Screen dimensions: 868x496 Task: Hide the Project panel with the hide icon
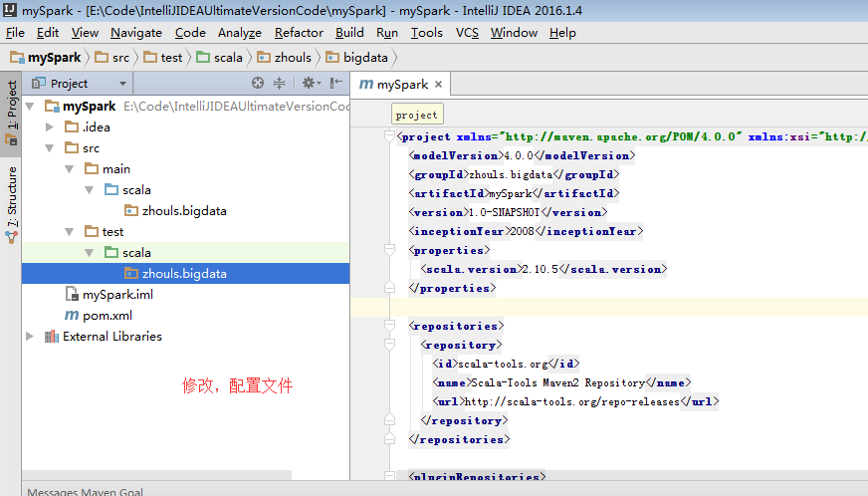pyautogui.click(x=335, y=83)
